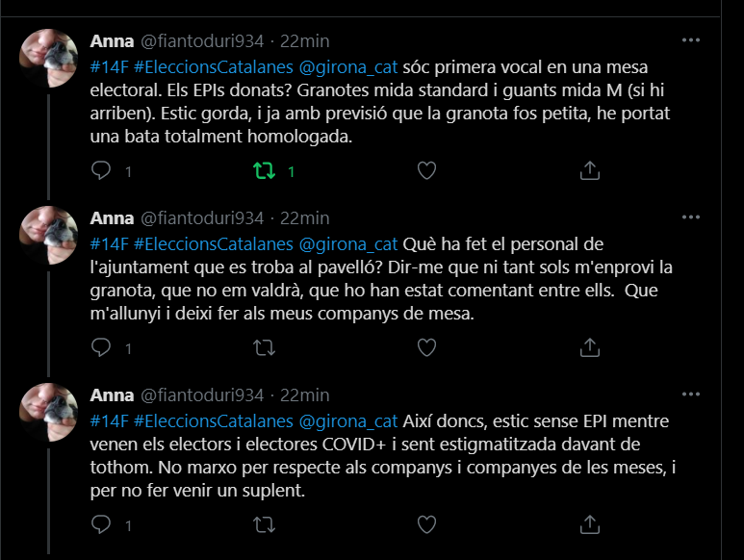
Task: Like the first tweet about the mesa electoral
Action: click(x=426, y=171)
